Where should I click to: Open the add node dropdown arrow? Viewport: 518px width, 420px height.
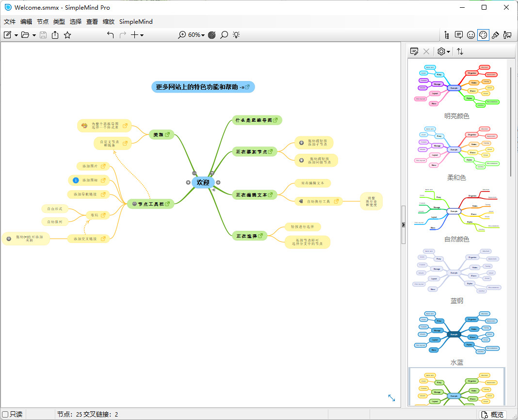tap(142, 35)
